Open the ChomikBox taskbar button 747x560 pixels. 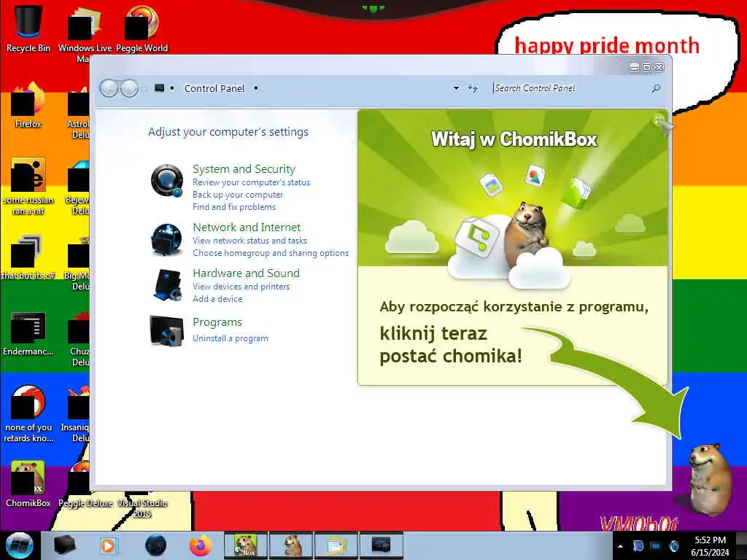[245, 545]
